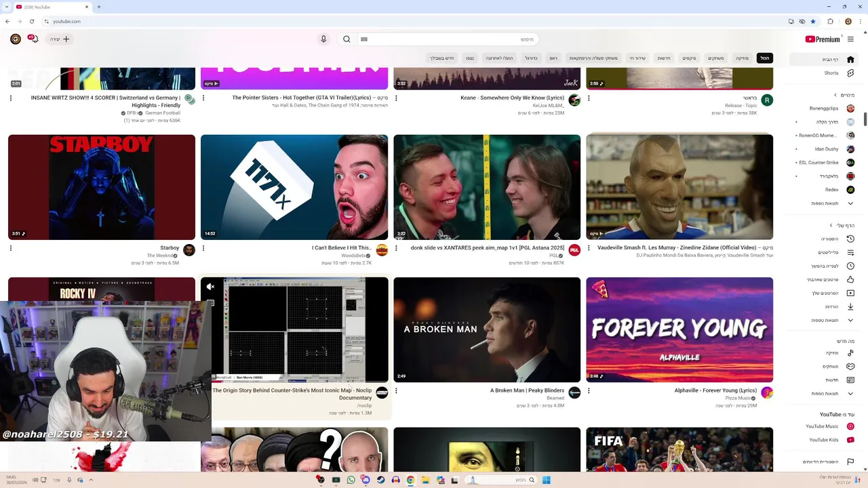Play the Starboy video thumbnail
The image size is (868, 488).
(102, 187)
